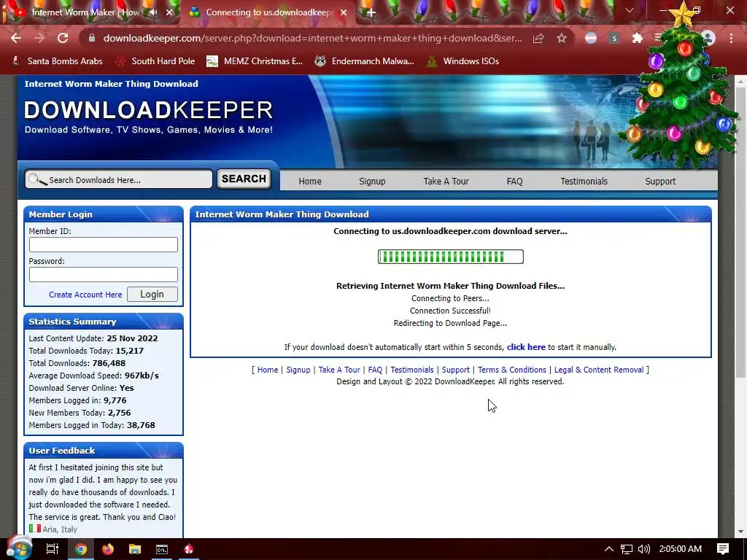Open Take A Tour in nav bar

[446, 182]
